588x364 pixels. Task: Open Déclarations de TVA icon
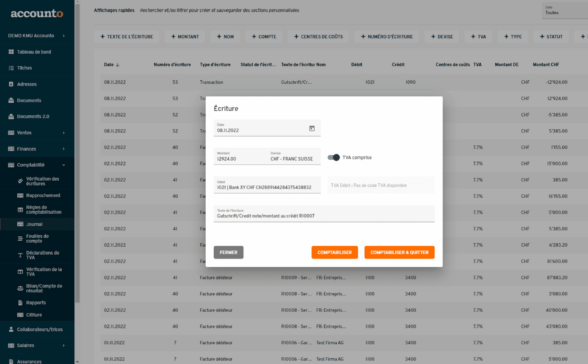20,255
